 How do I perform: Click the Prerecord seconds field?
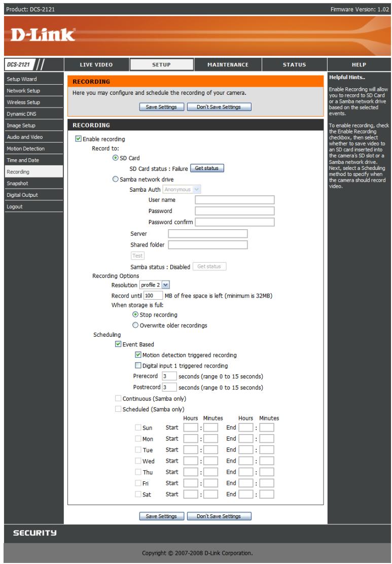click(x=169, y=376)
